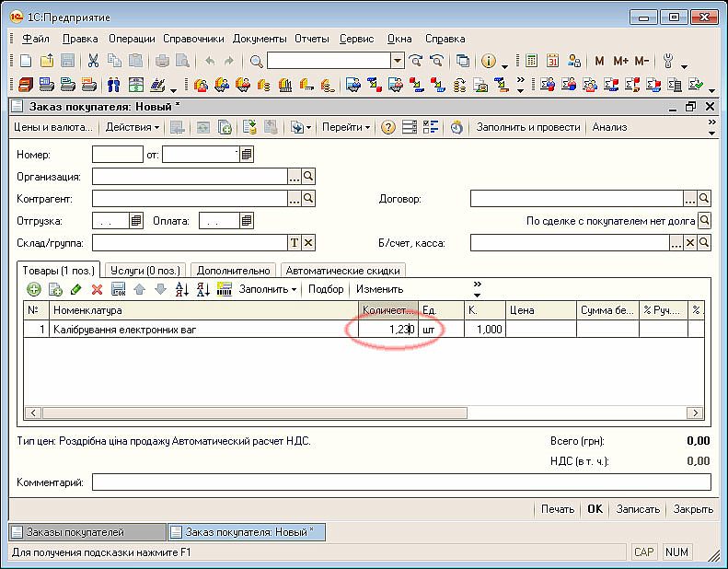Click the Open file folder icon
The height and width of the screenshot is (569, 728).
pos(47,61)
